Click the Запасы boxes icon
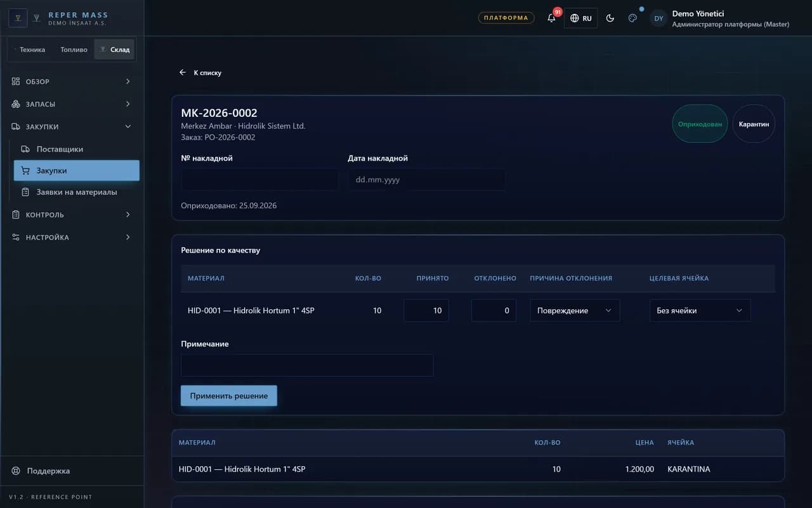The image size is (812, 508). click(16, 104)
